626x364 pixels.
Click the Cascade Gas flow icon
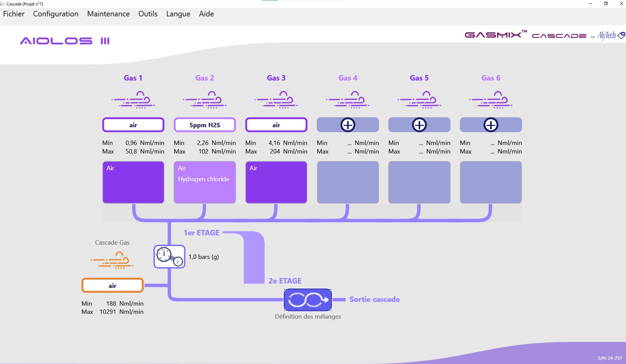(112, 260)
